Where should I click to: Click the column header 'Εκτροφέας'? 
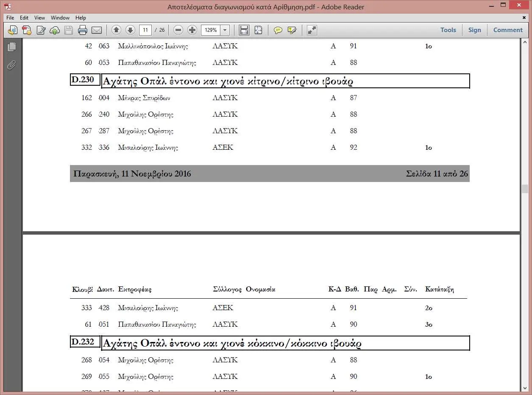pyautogui.click(x=135, y=289)
